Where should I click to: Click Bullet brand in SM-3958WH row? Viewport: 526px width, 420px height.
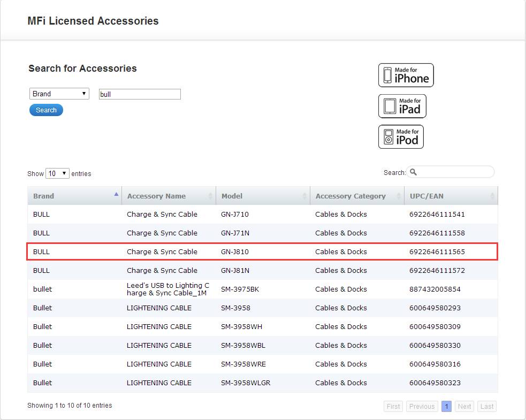tap(43, 327)
